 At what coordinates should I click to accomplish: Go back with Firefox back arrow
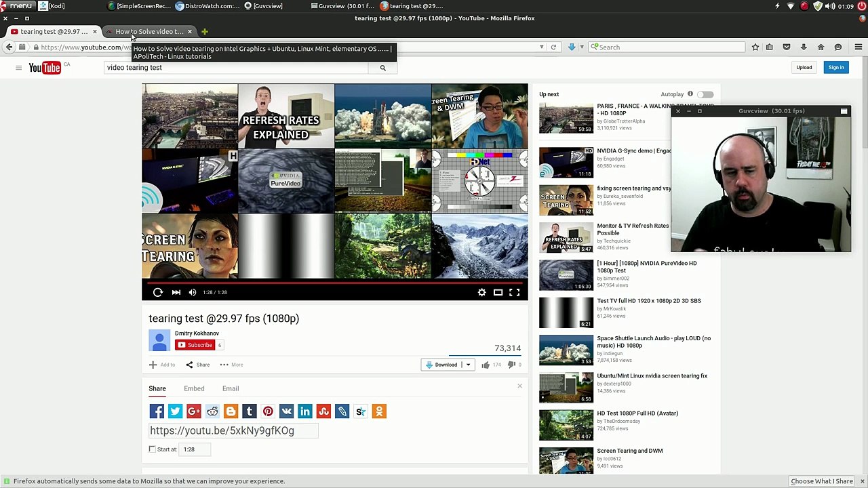click(x=9, y=47)
